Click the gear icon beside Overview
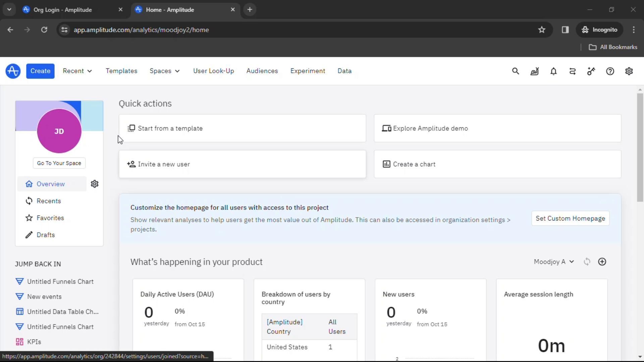Screen dimensions: 644x362 [x=95, y=184]
